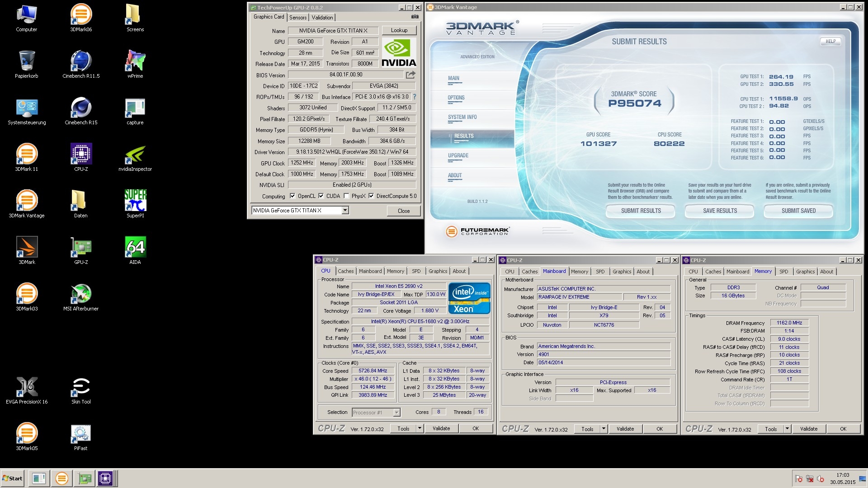Launch EVGA PrecisionX 16 shortcut

(x=27, y=390)
